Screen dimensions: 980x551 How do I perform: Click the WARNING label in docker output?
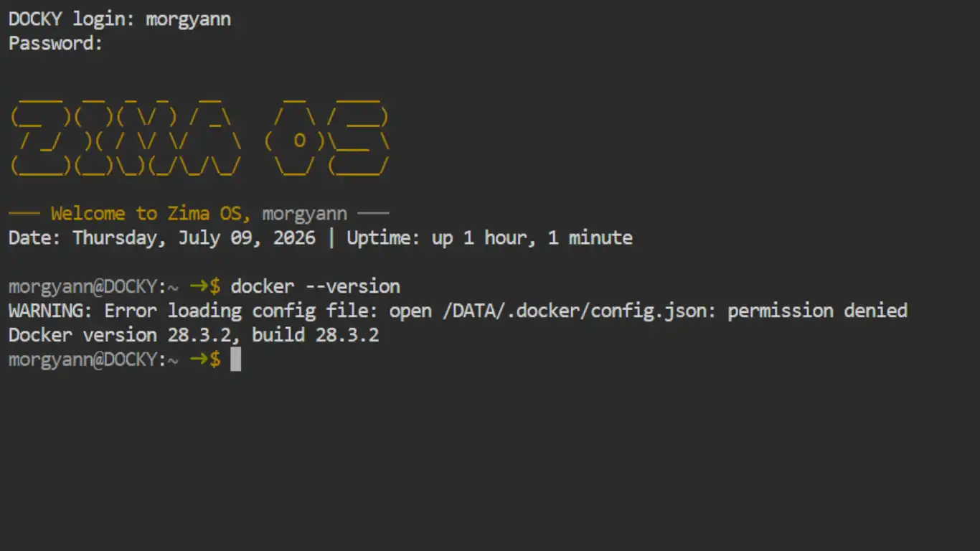pyautogui.click(x=51, y=311)
